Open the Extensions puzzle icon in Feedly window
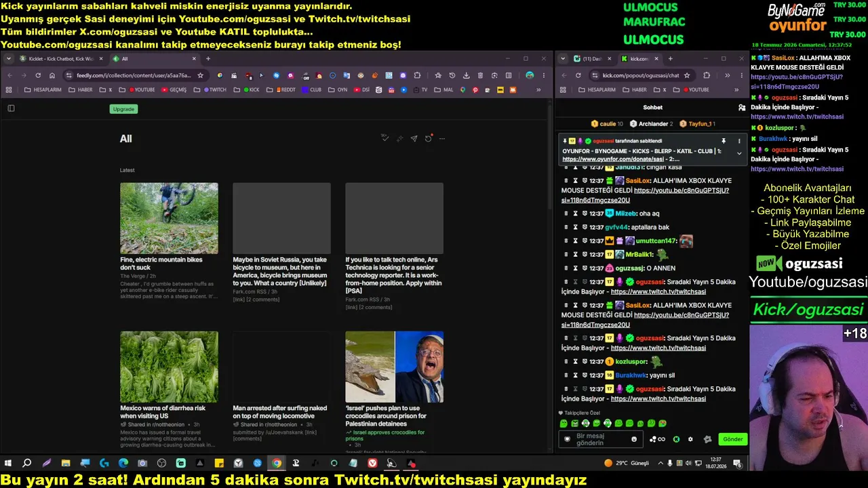 coord(416,75)
